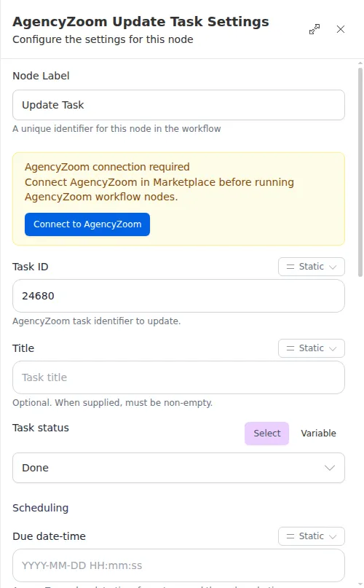Open the Static mode dropdown for Title

311,348
